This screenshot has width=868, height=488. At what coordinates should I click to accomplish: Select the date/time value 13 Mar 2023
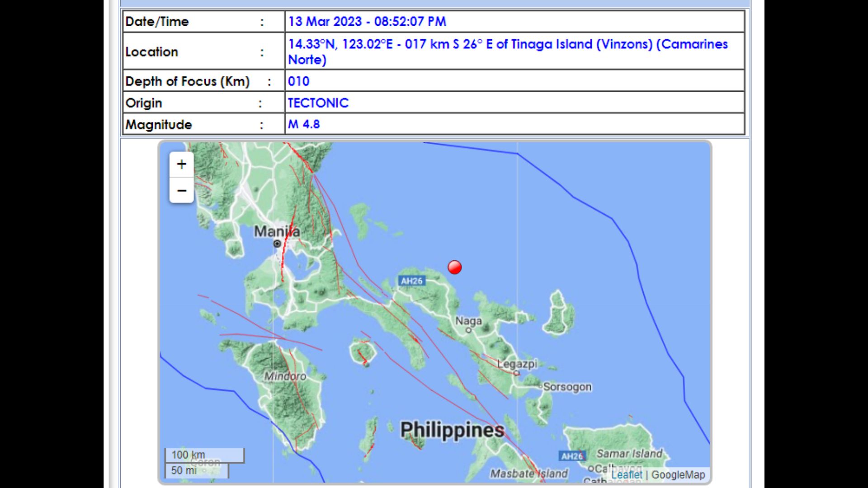pos(367,22)
